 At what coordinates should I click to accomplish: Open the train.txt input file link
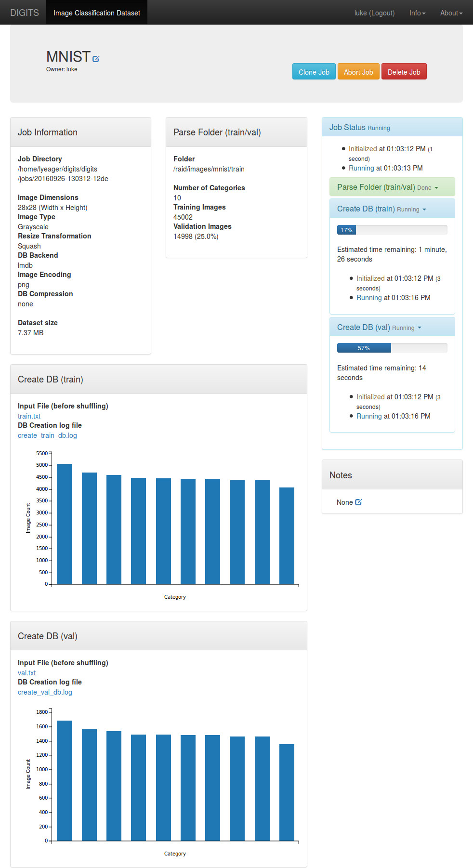(29, 416)
